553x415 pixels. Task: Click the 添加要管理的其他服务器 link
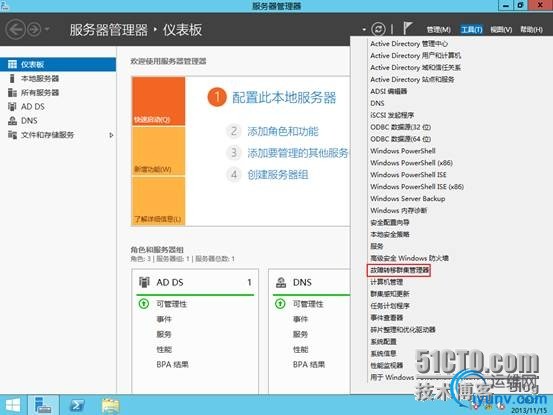[x=298, y=153]
